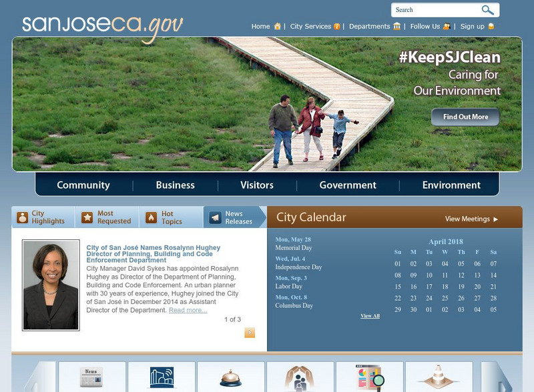Click the search magnifier icon
534x392 pixels.
(487, 10)
